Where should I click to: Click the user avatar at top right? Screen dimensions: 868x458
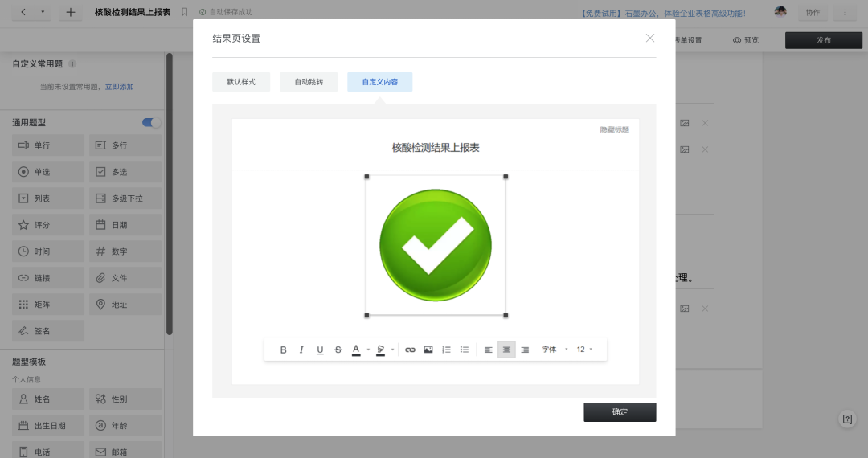780,11
